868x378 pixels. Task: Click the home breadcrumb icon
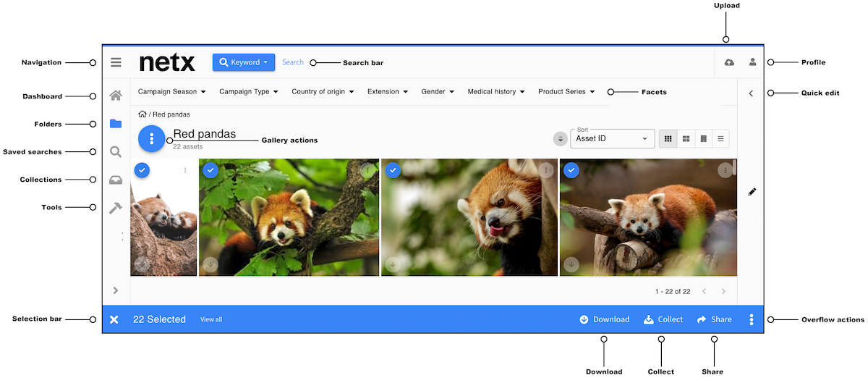click(142, 114)
